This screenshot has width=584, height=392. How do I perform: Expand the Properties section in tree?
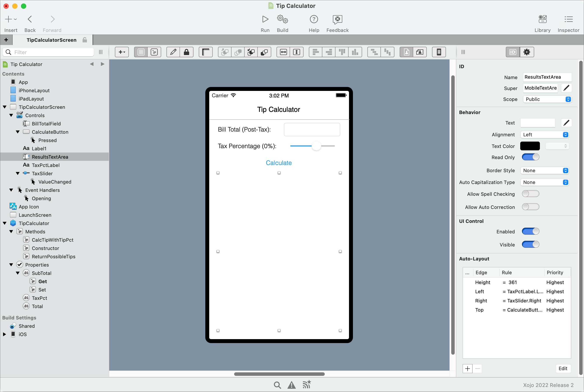click(11, 265)
